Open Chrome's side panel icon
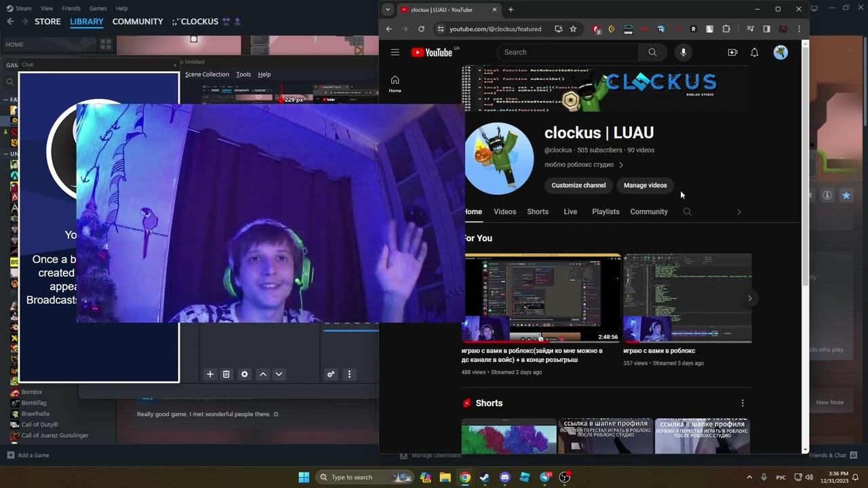The width and height of the screenshot is (868, 488). tap(766, 29)
